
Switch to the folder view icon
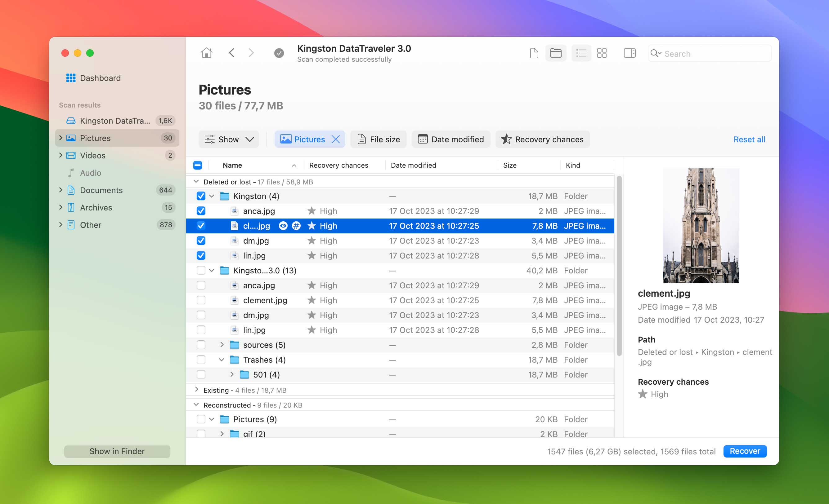pyautogui.click(x=556, y=53)
